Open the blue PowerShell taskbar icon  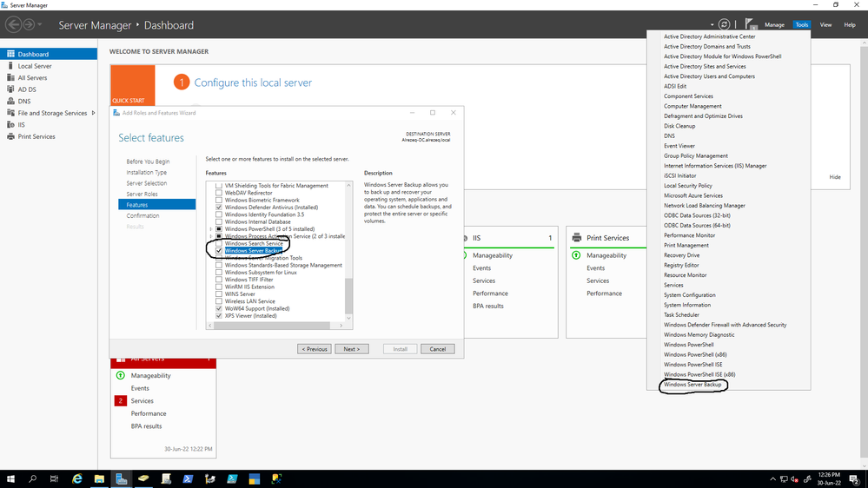tap(188, 478)
